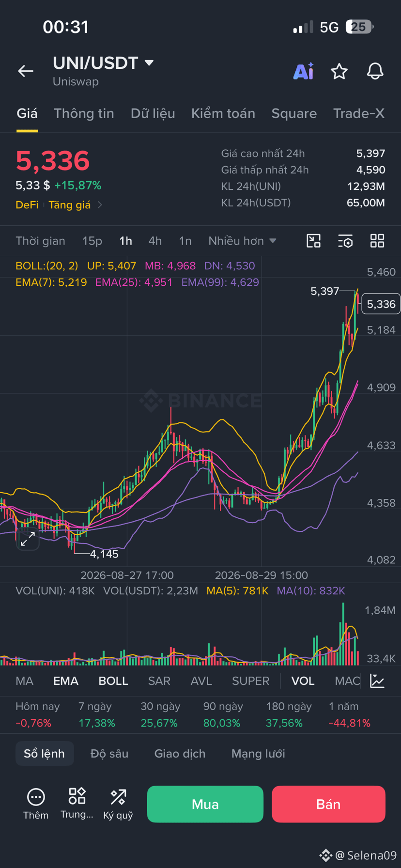Viewport: 401px width, 868px height.
Task: Open the DeFi category tag
Action: point(27,205)
